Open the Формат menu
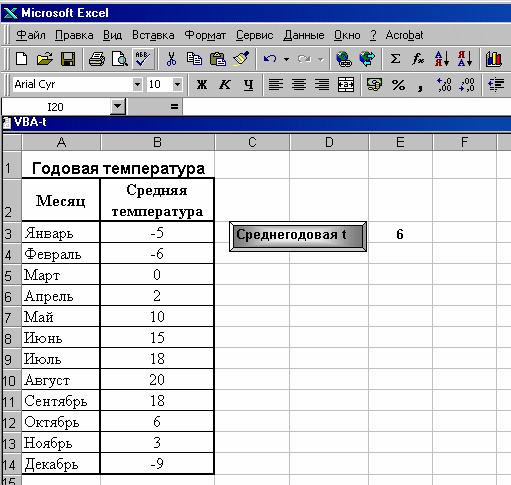 pyautogui.click(x=205, y=35)
